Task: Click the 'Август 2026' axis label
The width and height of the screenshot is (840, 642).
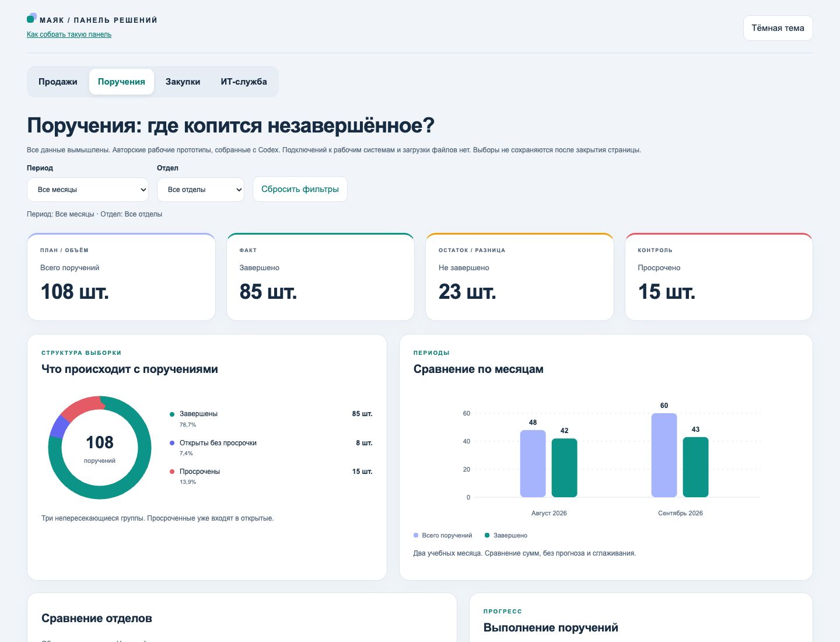Action: (549, 513)
